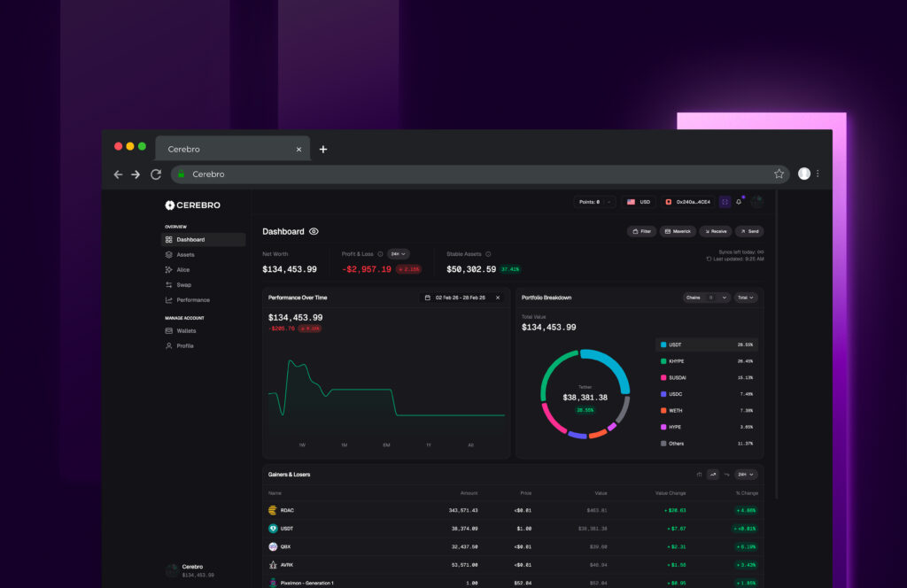Screen dimensions: 907x588
Task: Switch Gainers & Losers to losers view
Action: coord(726,475)
